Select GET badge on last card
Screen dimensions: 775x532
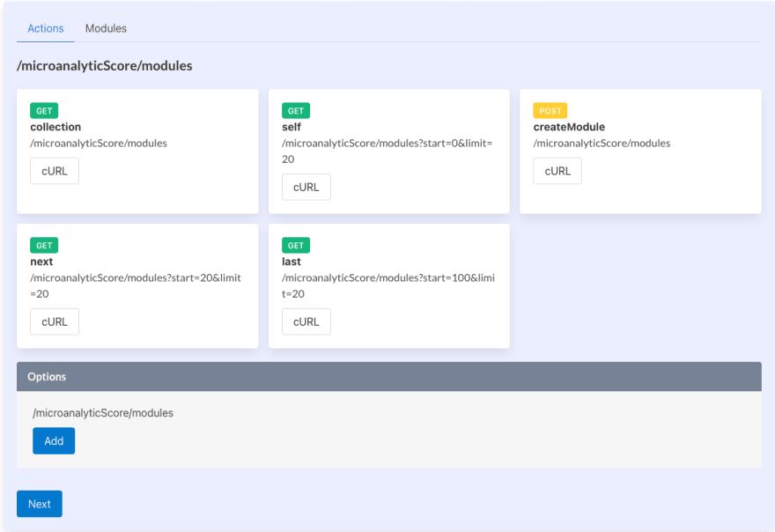tap(296, 245)
